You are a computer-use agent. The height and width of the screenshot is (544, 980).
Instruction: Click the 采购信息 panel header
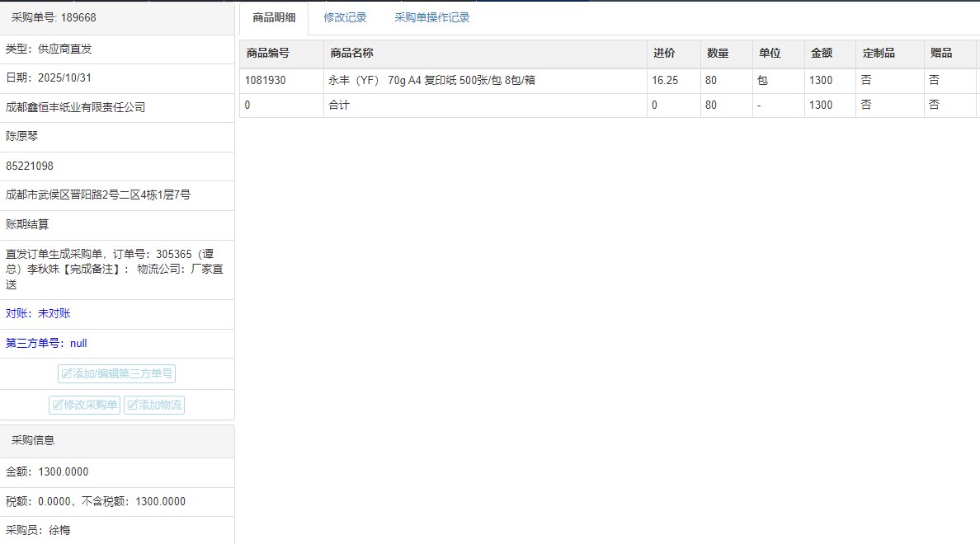point(33,440)
